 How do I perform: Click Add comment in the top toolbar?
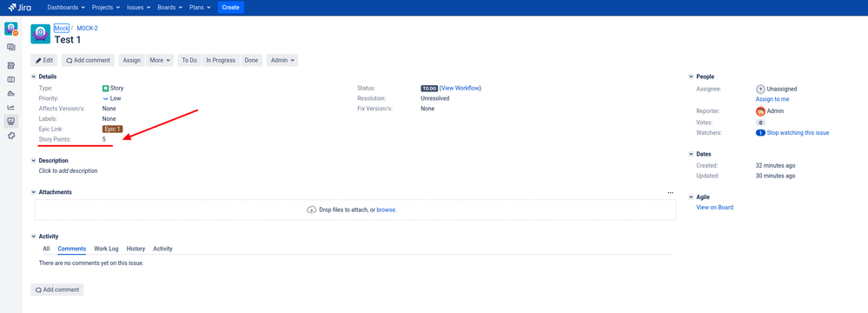click(x=88, y=60)
